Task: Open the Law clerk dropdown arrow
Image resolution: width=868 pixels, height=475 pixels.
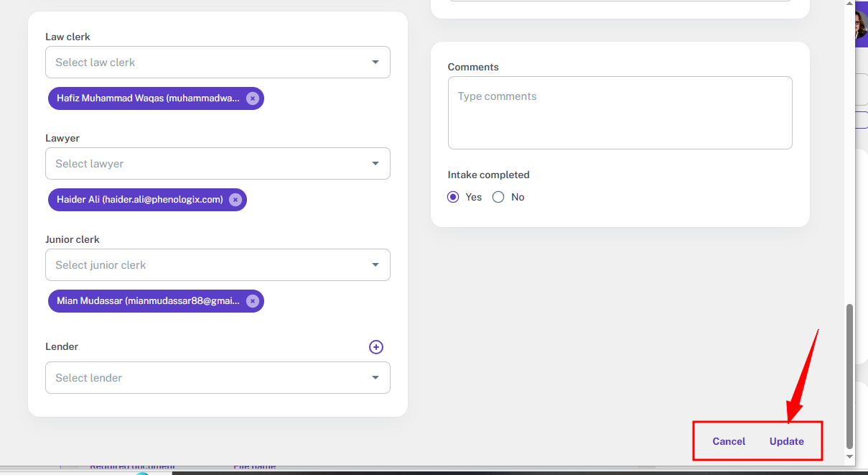Action: click(x=375, y=63)
